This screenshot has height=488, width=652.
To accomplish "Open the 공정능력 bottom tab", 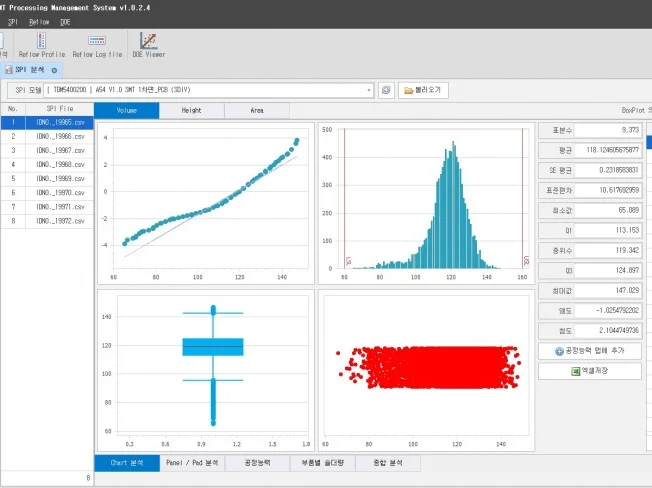I will (x=257, y=463).
